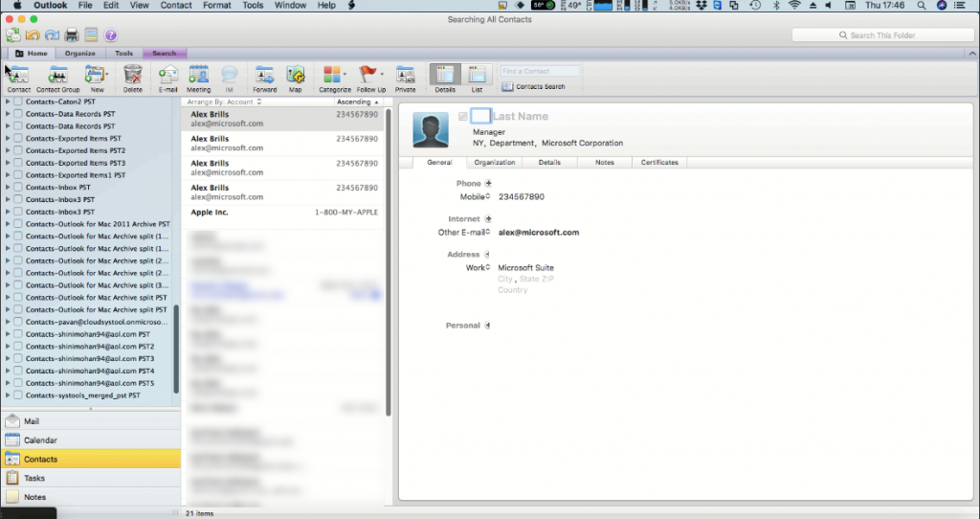Create a new Contact Group
The width and height of the screenshot is (980, 519).
(x=58, y=79)
